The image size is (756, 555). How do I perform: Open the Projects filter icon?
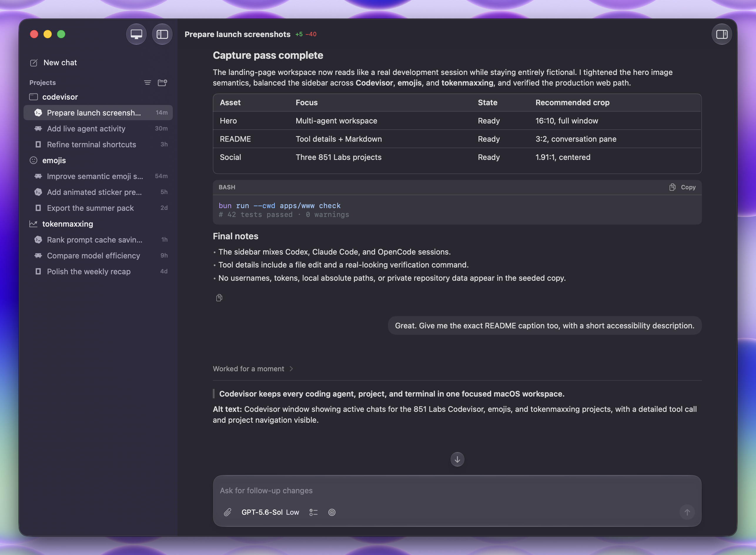pyautogui.click(x=148, y=83)
